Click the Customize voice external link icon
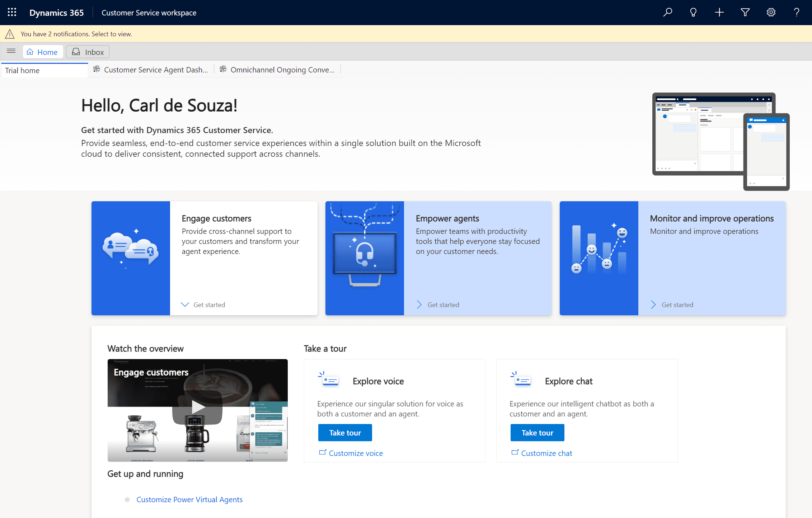This screenshot has height=518, width=812. pos(323,452)
